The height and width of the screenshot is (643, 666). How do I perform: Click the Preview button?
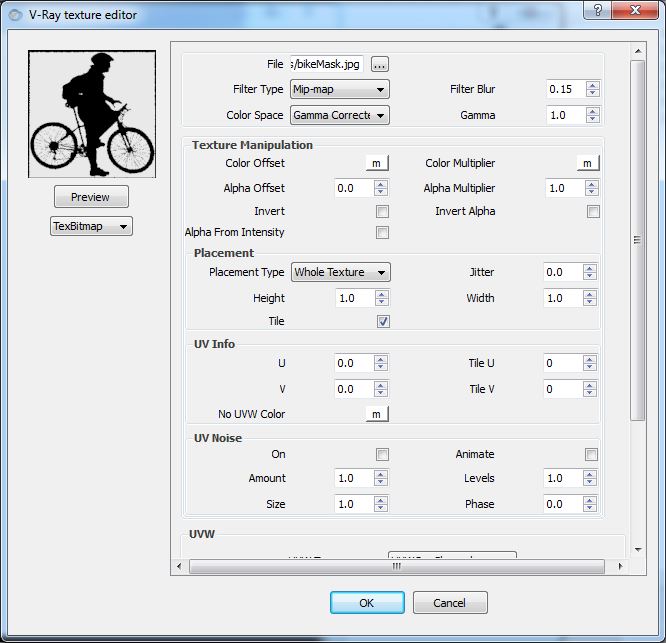click(91, 197)
